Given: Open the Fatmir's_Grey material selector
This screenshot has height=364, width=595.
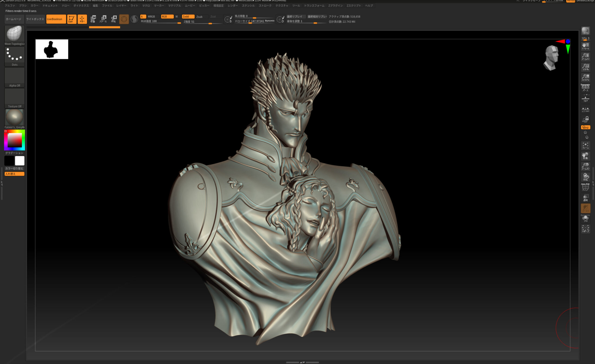Looking at the screenshot, I should click(x=14, y=119).
